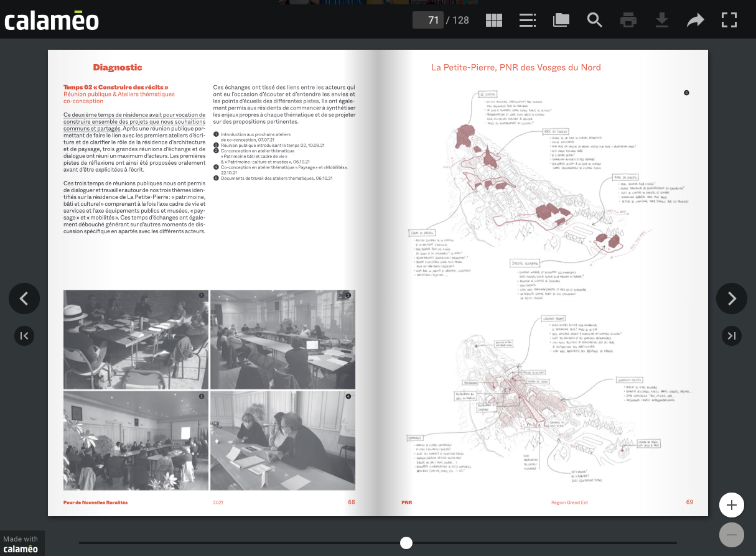Click 'La Petite-Pierre, PNR des Vosges du Nord' title
Viewport: 756px width, 556px height.
click(x=516, y=67)
